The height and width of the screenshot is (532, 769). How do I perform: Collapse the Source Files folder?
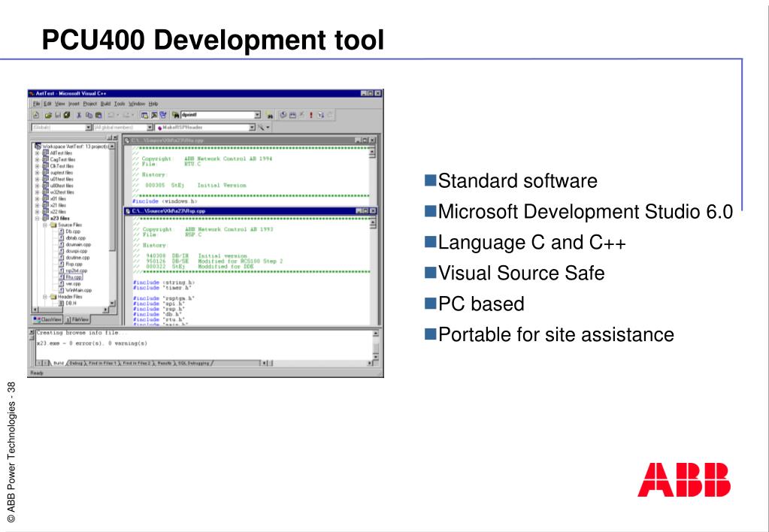(44, 225)
